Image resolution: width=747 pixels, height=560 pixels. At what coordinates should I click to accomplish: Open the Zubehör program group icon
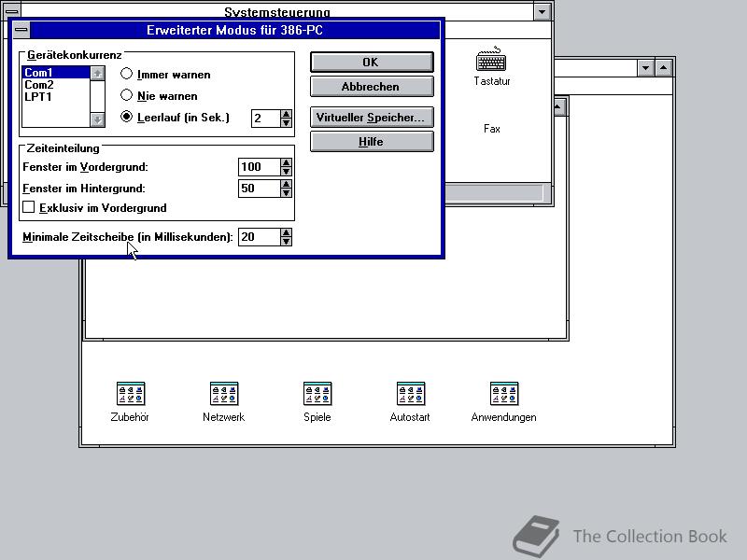130,394
